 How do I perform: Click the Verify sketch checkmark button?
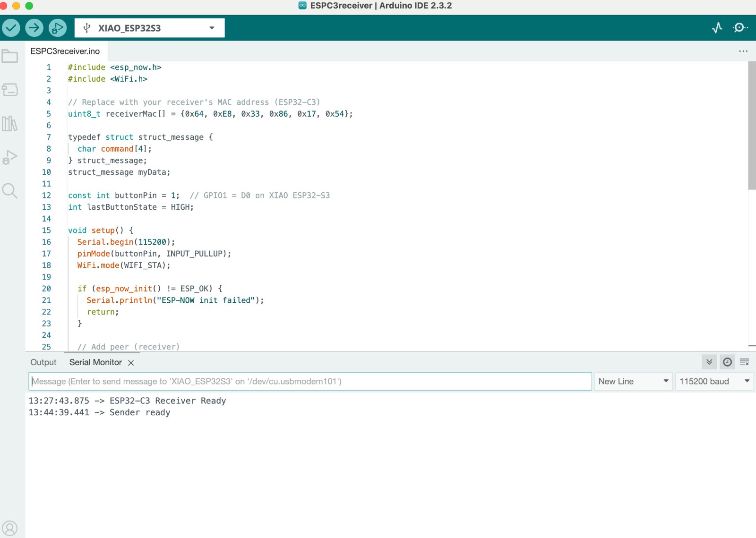(x=11, y=28)
